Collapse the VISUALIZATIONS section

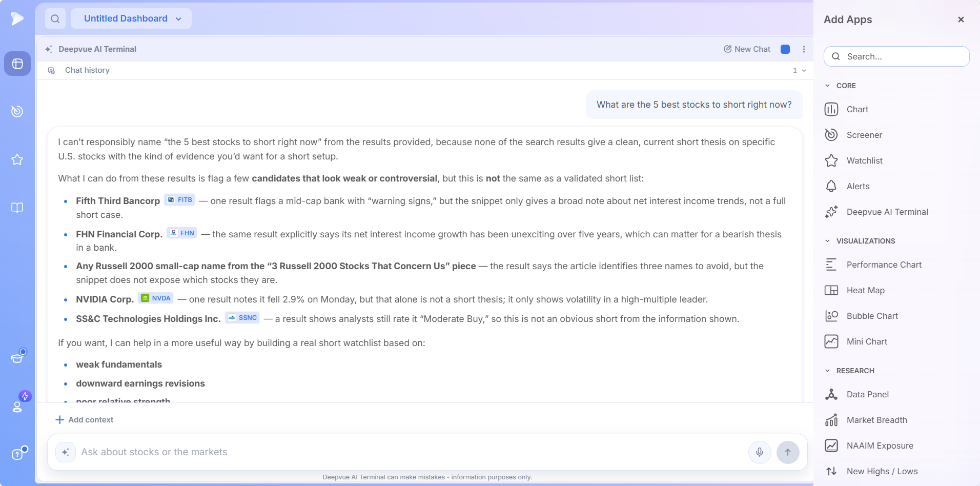[x=860, y=241]
